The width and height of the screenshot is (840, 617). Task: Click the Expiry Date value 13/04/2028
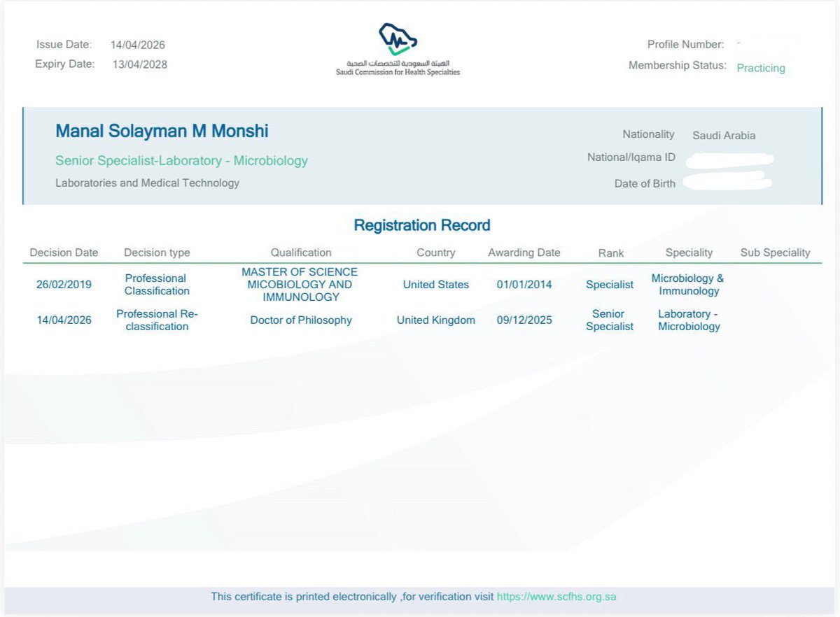pos(139,64)
